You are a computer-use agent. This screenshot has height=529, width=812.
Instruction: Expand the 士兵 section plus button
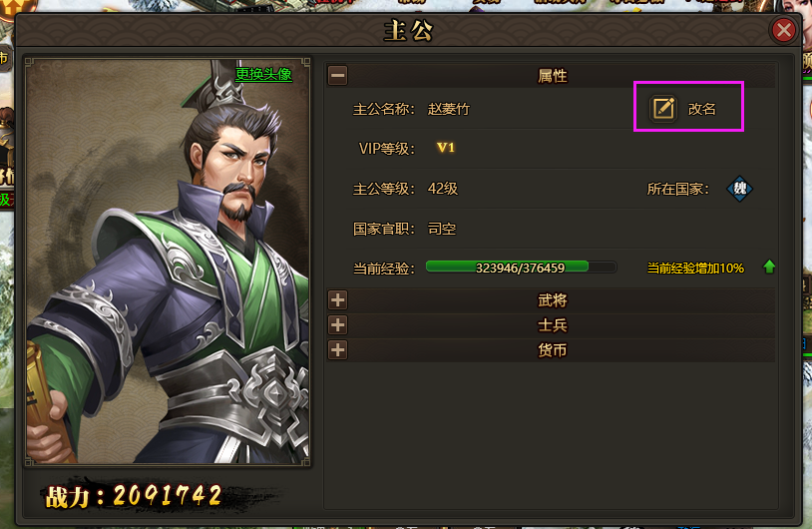pyautogui.click(x=337, y=324)
